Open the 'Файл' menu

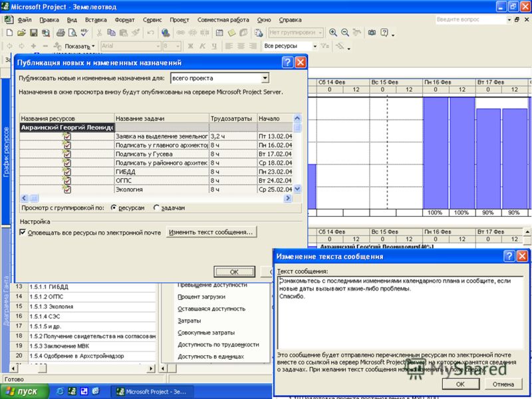[x=25, y=20]
